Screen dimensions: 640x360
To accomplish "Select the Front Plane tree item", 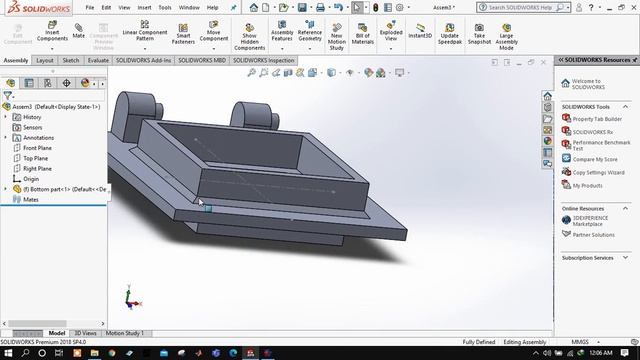I will (37, 148).
